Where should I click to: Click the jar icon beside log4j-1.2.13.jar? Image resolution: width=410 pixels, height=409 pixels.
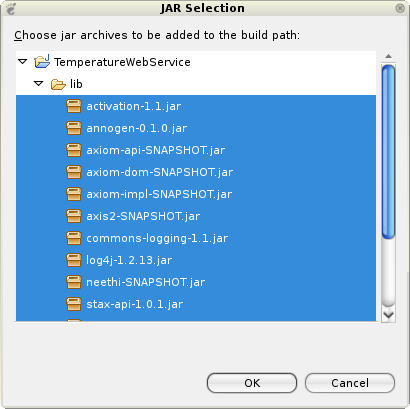(74, 260)
